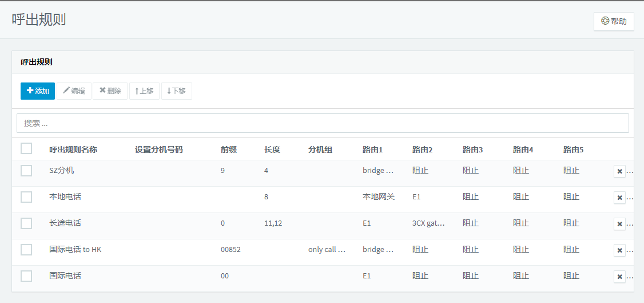Select length 11,12 cell
644x303 pixels.
[273, 223]
